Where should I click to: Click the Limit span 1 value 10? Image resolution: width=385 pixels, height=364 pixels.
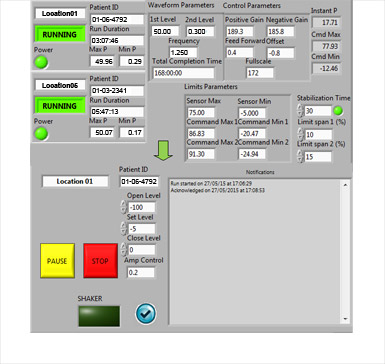[318, 134]
